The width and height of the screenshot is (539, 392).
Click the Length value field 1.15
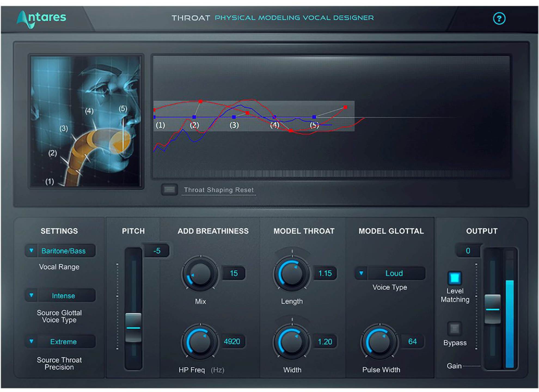(325, 273)
